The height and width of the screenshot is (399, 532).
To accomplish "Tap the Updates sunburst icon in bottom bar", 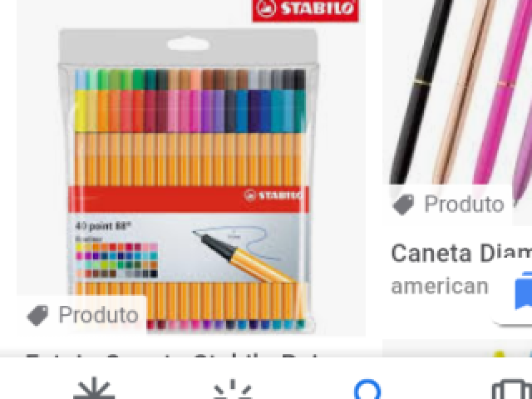I will click(x=233, y=389).
